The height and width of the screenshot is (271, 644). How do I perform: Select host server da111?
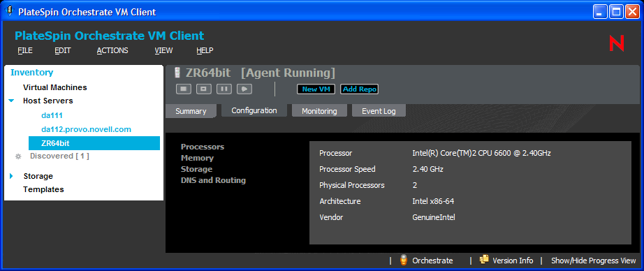point(52,115)
